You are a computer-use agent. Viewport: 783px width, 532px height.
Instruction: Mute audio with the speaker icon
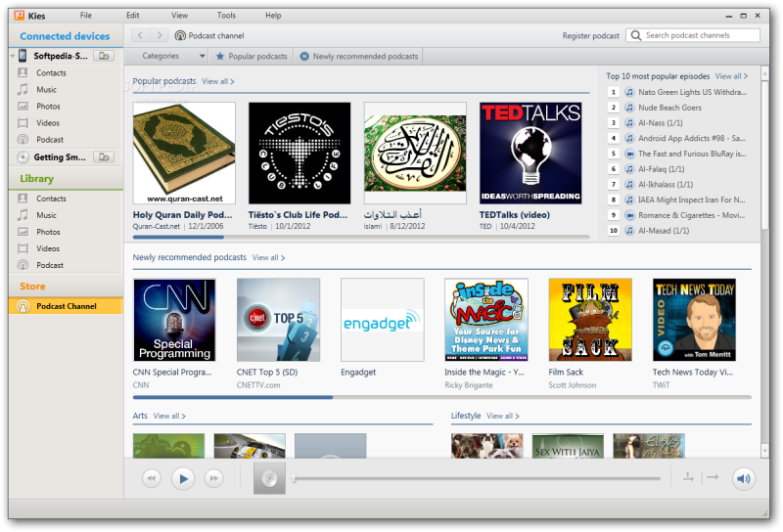pos(744,478)
